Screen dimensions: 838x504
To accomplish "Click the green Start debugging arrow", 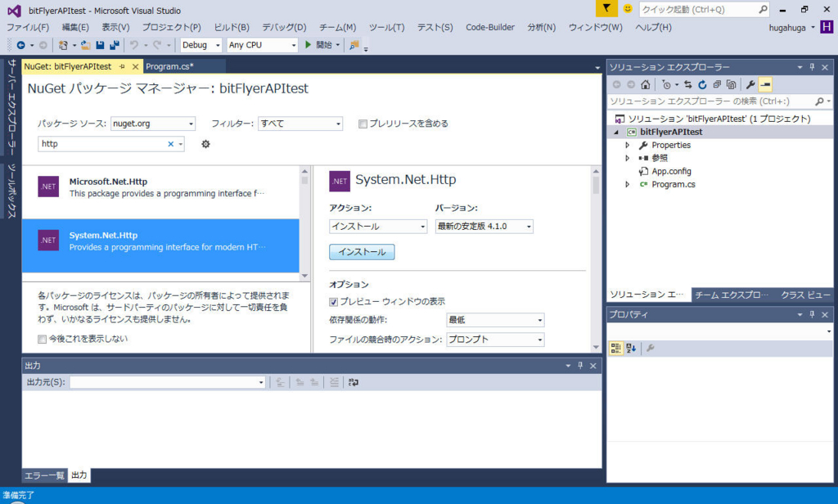I will (x=308, y=45).
